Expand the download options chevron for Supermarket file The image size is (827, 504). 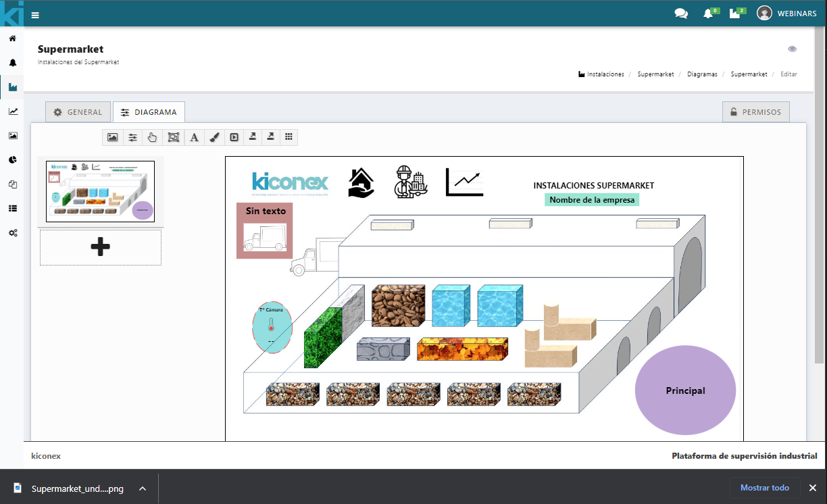(142, 488)
